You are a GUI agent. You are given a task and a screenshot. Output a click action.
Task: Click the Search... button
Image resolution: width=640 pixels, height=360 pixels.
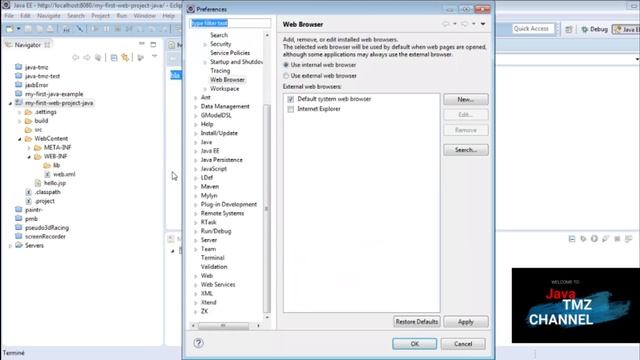click(x=466, y=150)
